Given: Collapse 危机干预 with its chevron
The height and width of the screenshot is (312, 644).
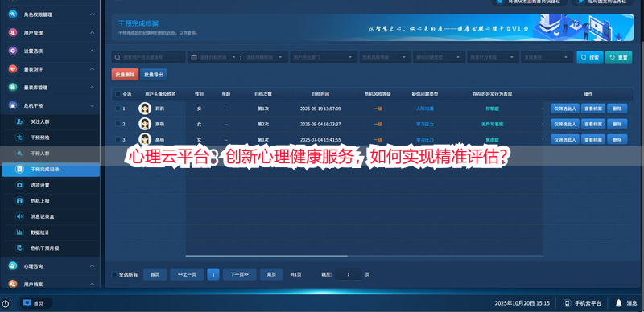Looking at the screenshot, I should click(93, 105).
